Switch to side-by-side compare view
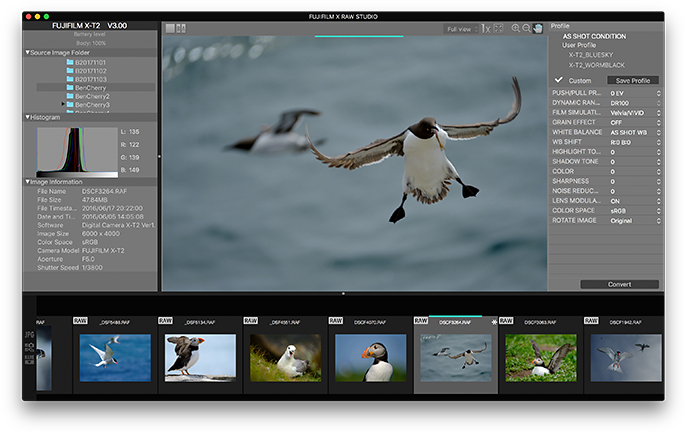Viewport: 686px width, 433px height. 181,29
